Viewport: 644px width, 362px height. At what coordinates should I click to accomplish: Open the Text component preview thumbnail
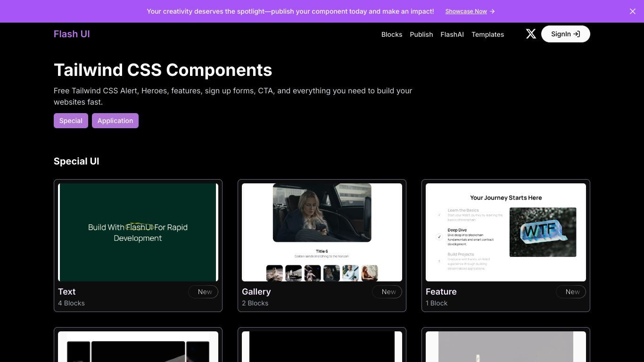[x=138, y=232]
